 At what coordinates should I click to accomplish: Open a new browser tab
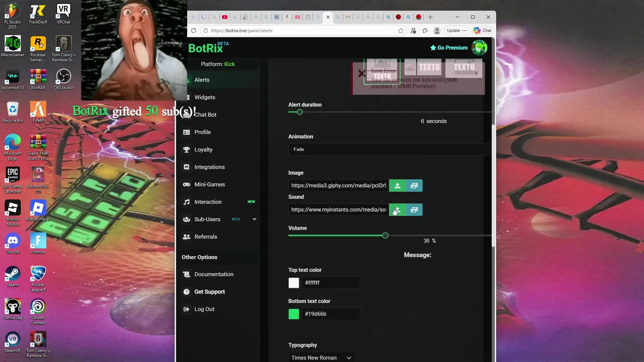pyautogui.click(x=430, y=17)
